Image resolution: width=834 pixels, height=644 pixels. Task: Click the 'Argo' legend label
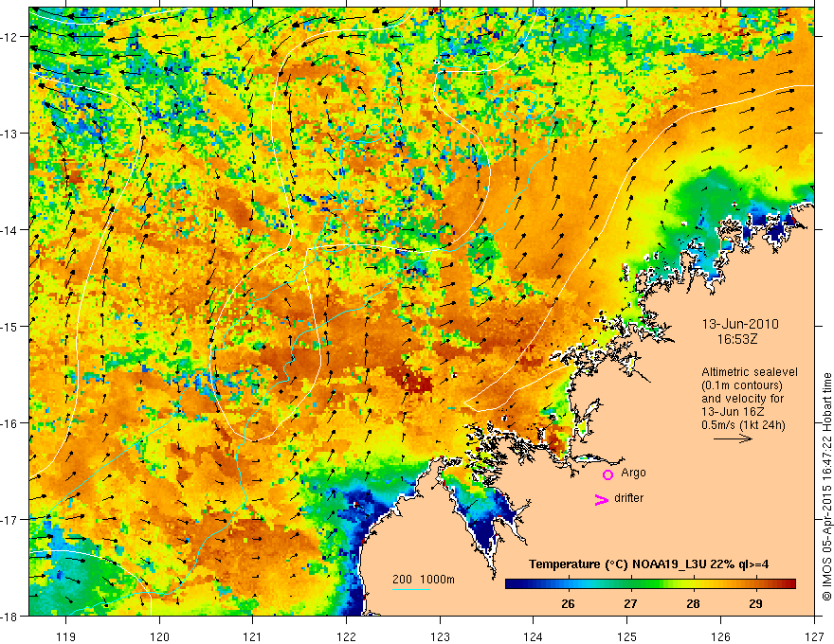tap(633, 473)
